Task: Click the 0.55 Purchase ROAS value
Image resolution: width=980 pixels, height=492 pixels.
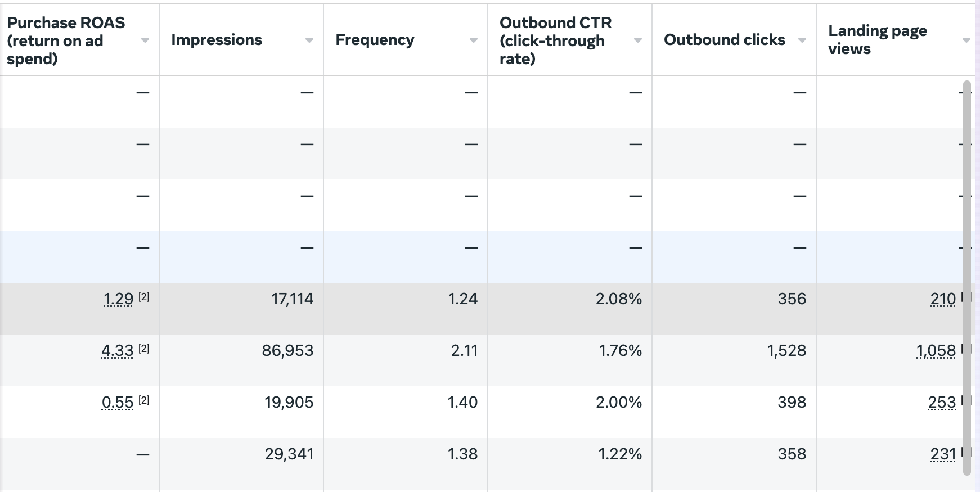Action: [x=118, y=403]
